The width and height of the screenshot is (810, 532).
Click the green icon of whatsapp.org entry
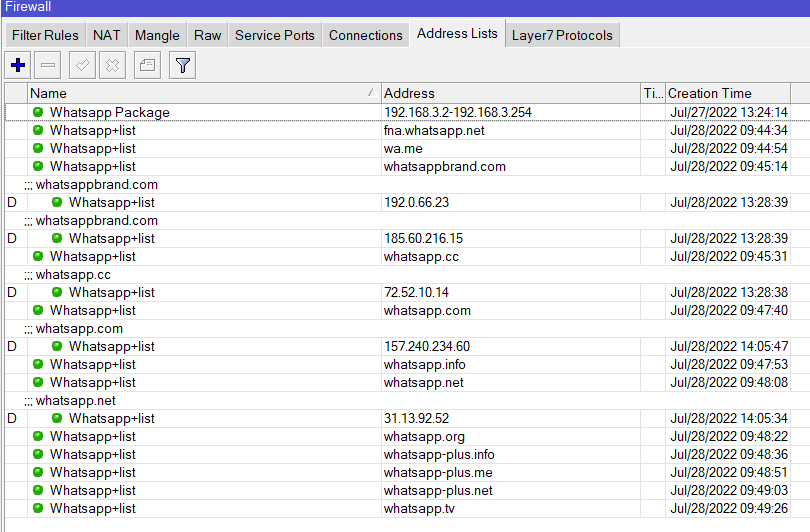(x=38, y=436)
